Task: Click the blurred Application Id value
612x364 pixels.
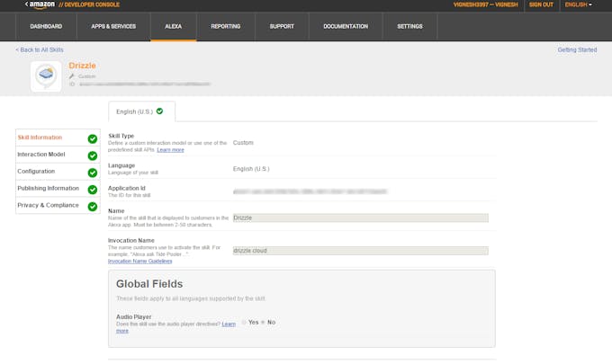Action: click(x=310, y=191)
